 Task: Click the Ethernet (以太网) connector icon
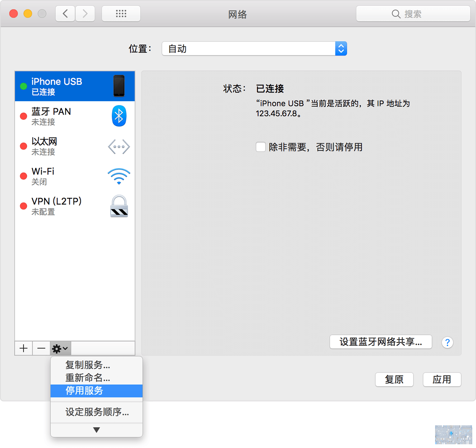coord(119,146)
